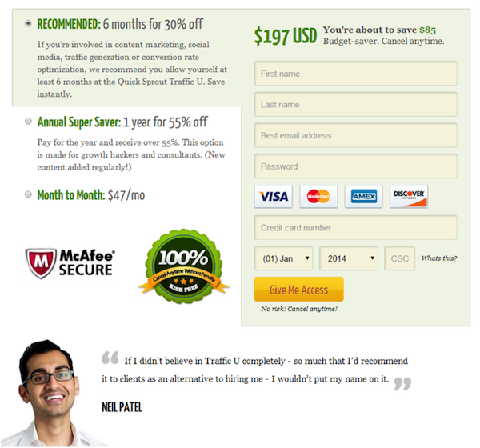Choose the MasterCard payment icon
Image resolution: width=480 pixels, height=448 pixels.
click(x=318, y=196)
